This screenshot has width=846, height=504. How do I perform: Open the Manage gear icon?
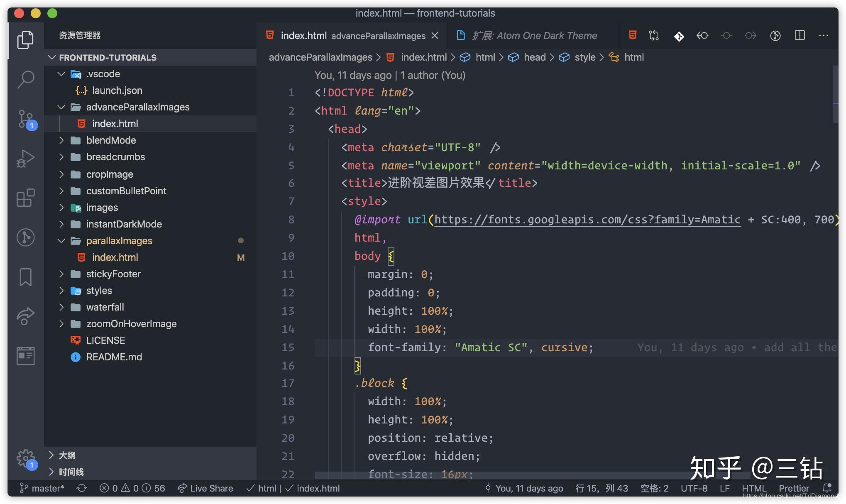click(26, 458)
